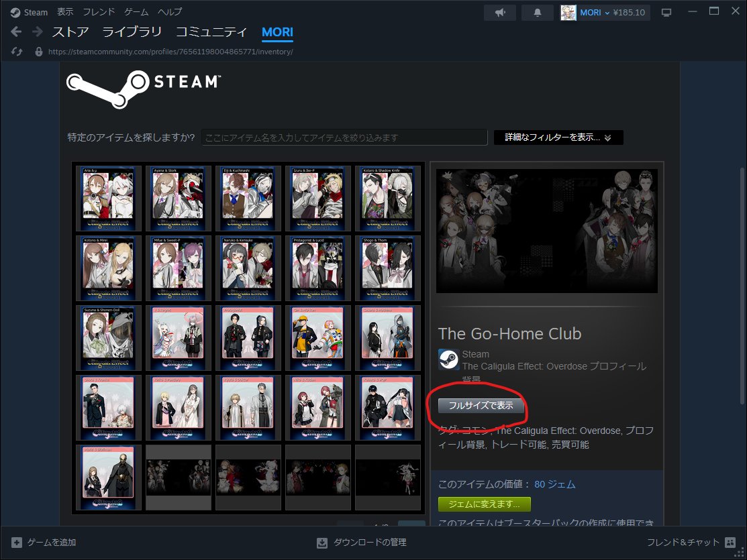Open the ストア tab
Image resolution: width=747 pixels, height=560 pixels.
70,32
